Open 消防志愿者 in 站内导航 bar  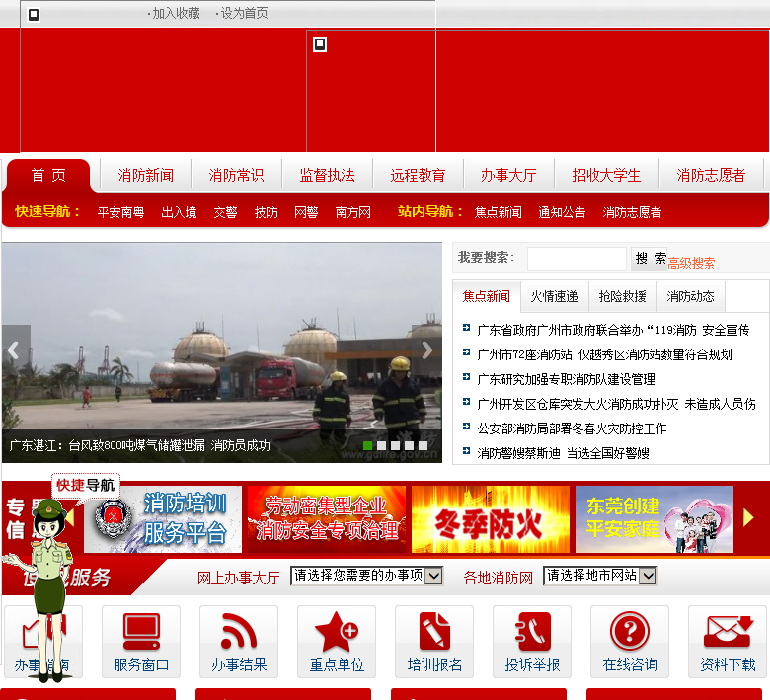[632, 212]
